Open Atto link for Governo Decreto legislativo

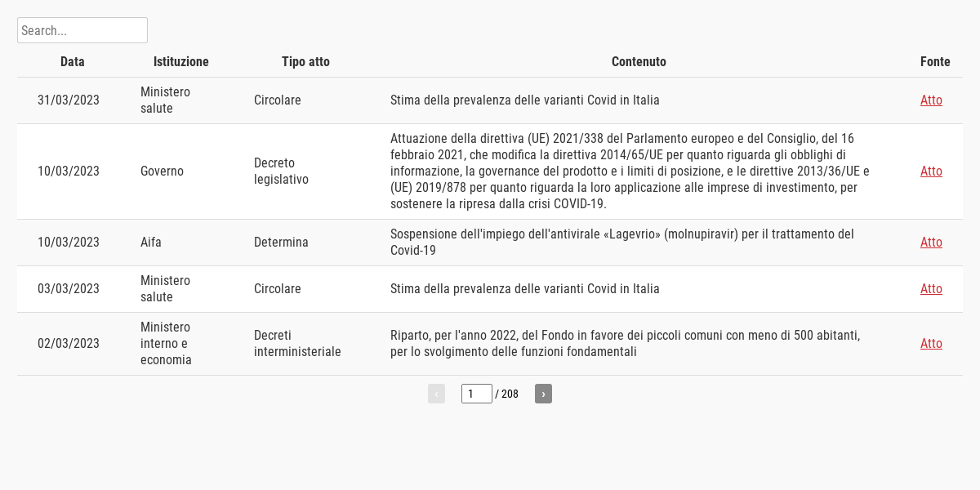click(931, 171)
